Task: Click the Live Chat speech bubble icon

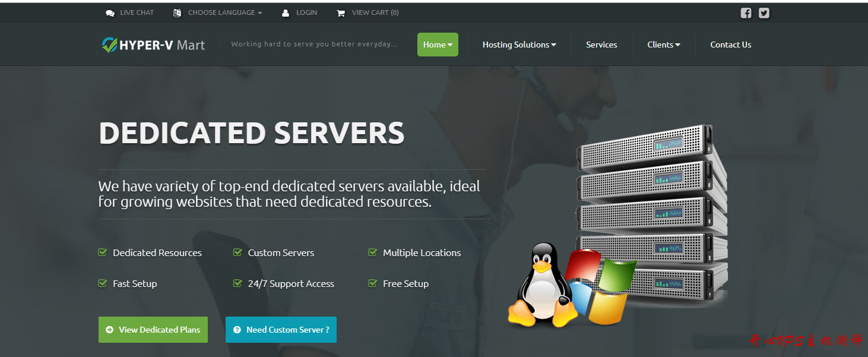Action: click(x=110, y=13)
